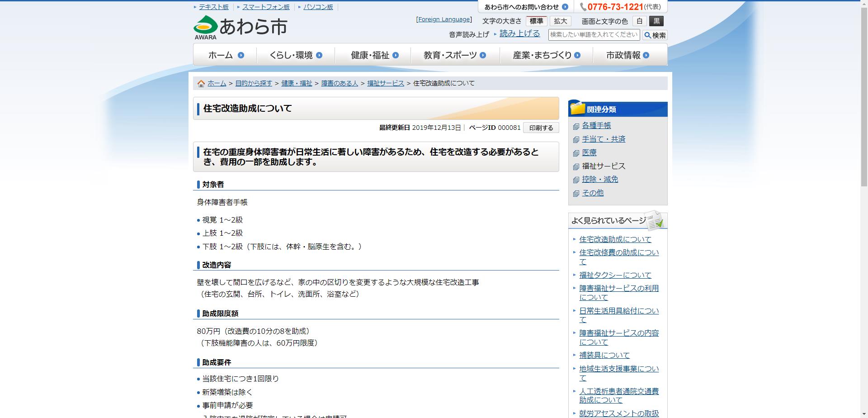Open 各種手帳 category link
This screenshot has width=868, height=418.
tap(596, 126)
